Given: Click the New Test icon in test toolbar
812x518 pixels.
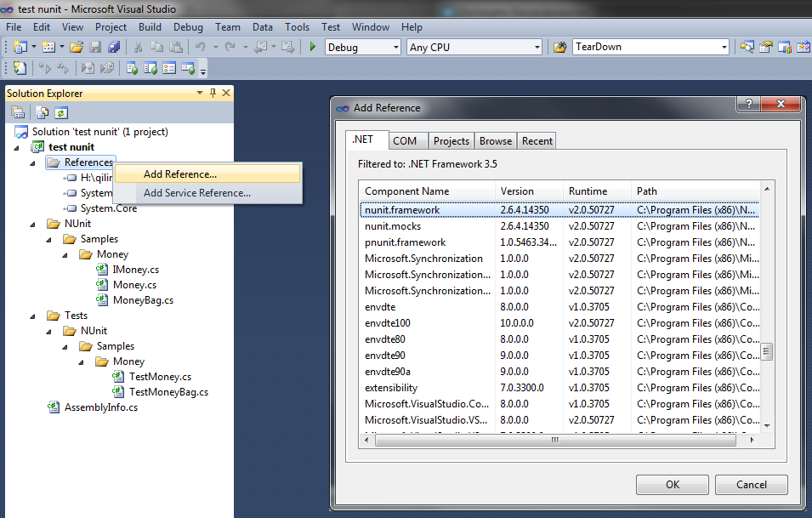Looking at the screenshot, I should pos(20,68).
